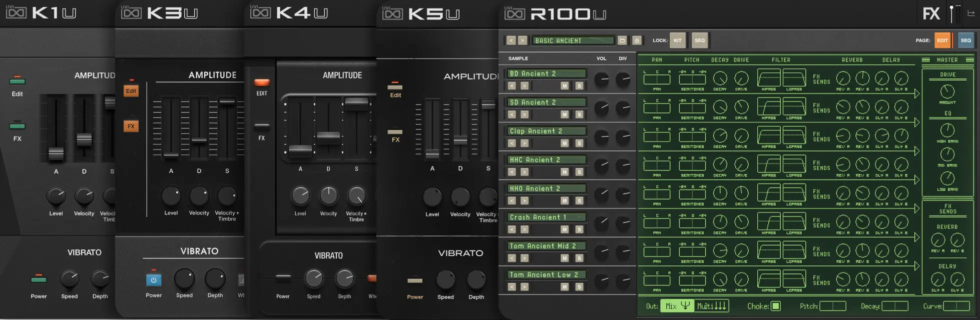980x320 pixels.
Task: Click the K4 vibrato Speed knob
Action: 314,278
